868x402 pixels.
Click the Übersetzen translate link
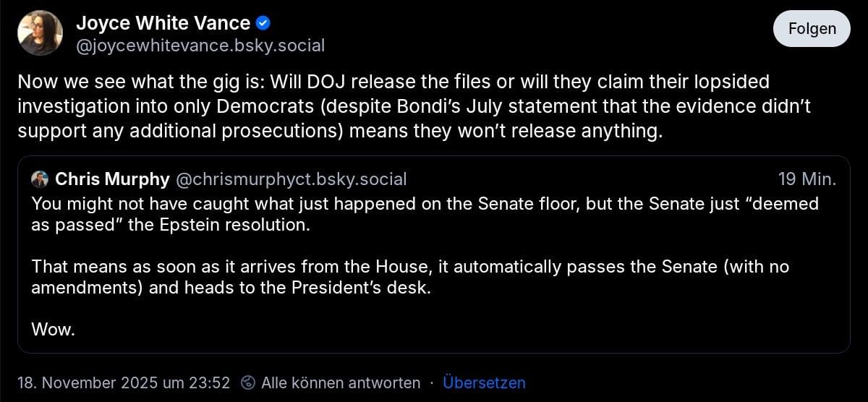(x=484, y=382)
